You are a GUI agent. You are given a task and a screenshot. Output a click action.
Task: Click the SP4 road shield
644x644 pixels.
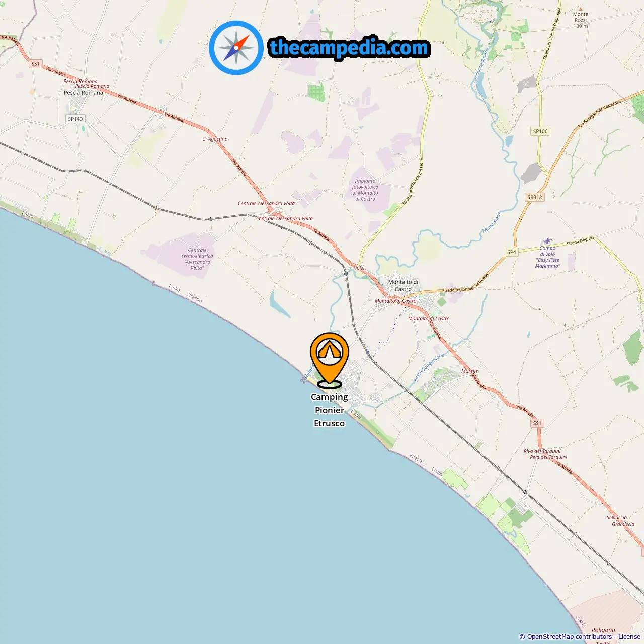[512, 252]
